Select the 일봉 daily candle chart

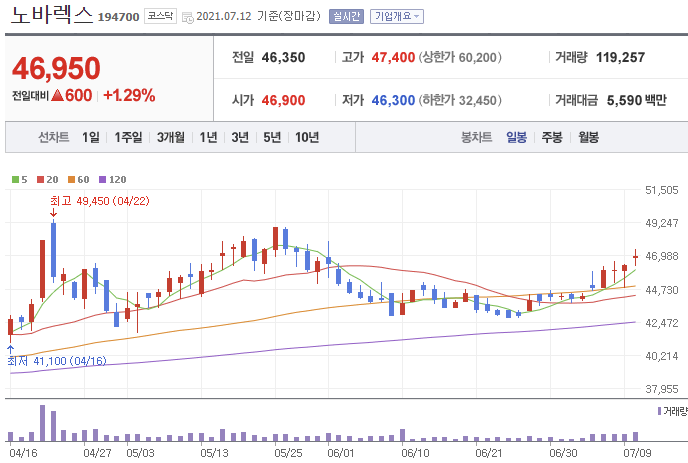tap(516, 137)
